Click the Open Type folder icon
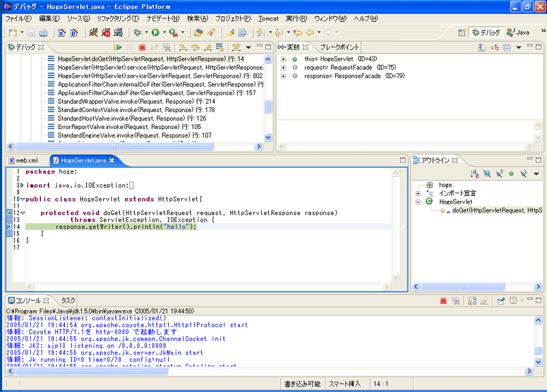547x392 pixels. pos(198,33)
